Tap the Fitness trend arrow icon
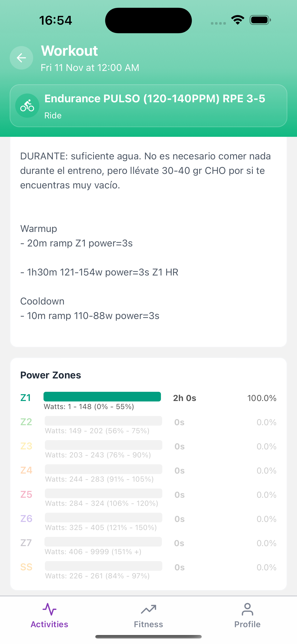The height and width of the screenshot is (644, 297). click(148, 609)
